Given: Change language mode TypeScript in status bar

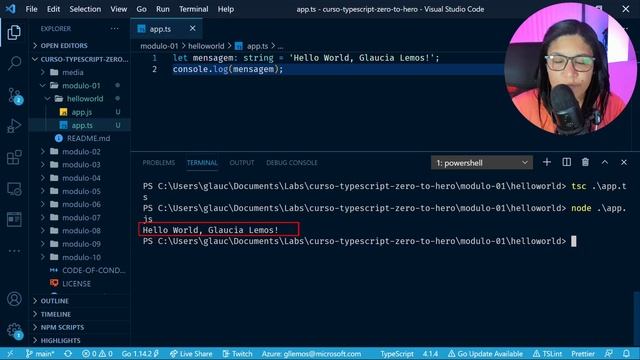Looking at the screenshot, I should tap(397, 354).
